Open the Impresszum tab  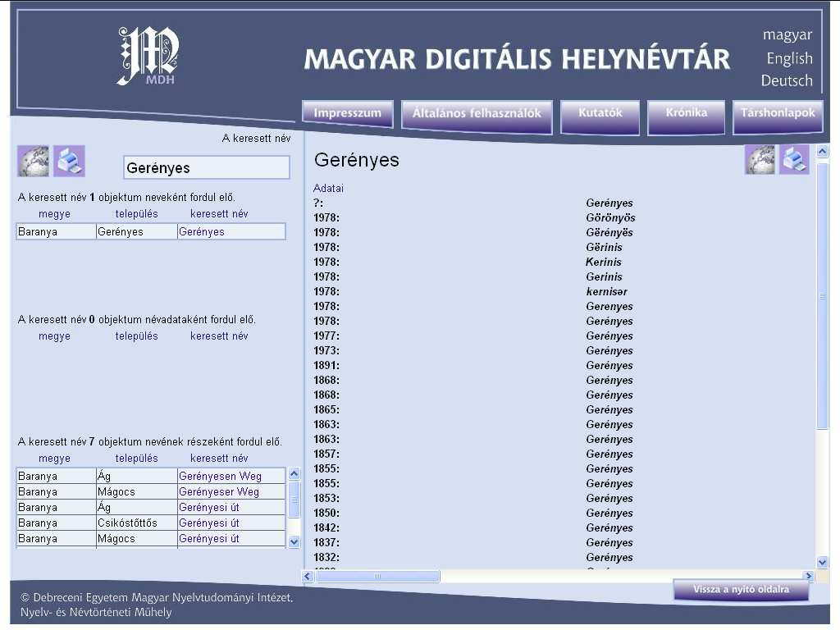tap(348, 113)
